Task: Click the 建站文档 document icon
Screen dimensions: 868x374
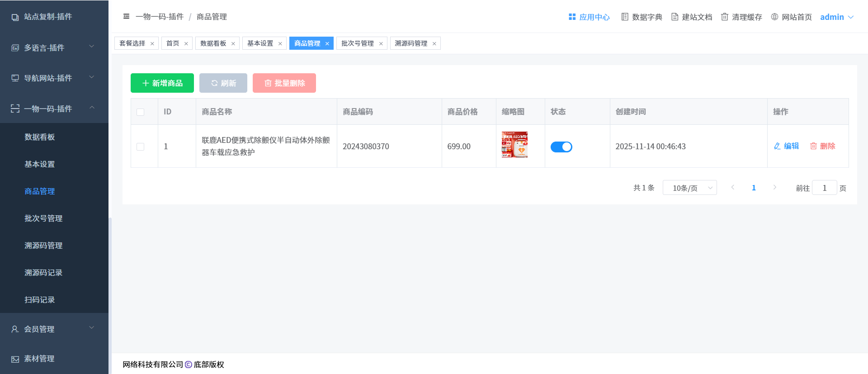Action: pos(675,17)
